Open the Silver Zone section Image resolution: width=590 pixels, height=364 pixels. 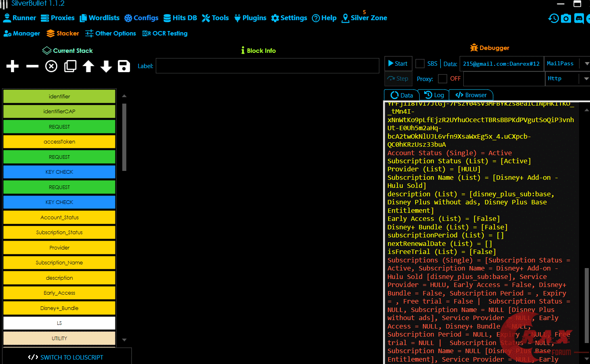pyautogui.click(x=364, y=18)
